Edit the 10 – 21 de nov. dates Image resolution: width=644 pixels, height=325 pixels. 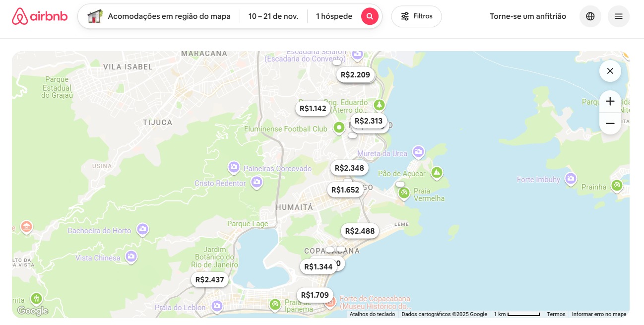[x=273, y=16]
